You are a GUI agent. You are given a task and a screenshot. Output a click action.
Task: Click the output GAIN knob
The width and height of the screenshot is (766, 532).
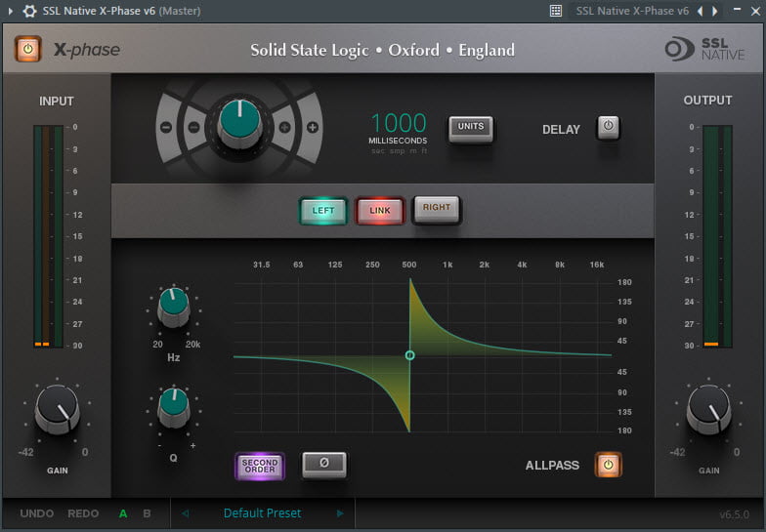[x=709, y=409]
